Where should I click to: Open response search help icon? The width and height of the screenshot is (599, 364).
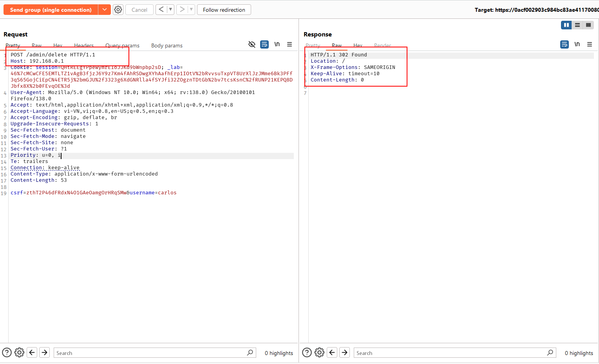(x=307, y=353)
